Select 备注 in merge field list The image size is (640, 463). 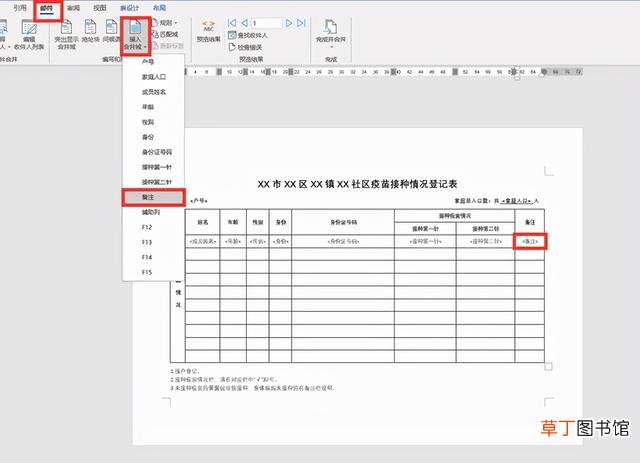point(153,197)
